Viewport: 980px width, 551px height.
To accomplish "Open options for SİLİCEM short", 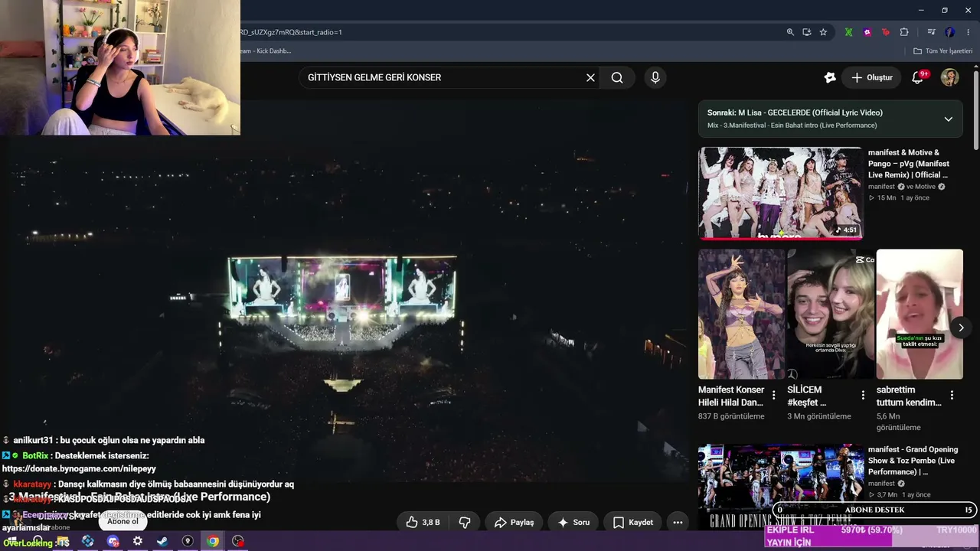I will click(863, 396).
